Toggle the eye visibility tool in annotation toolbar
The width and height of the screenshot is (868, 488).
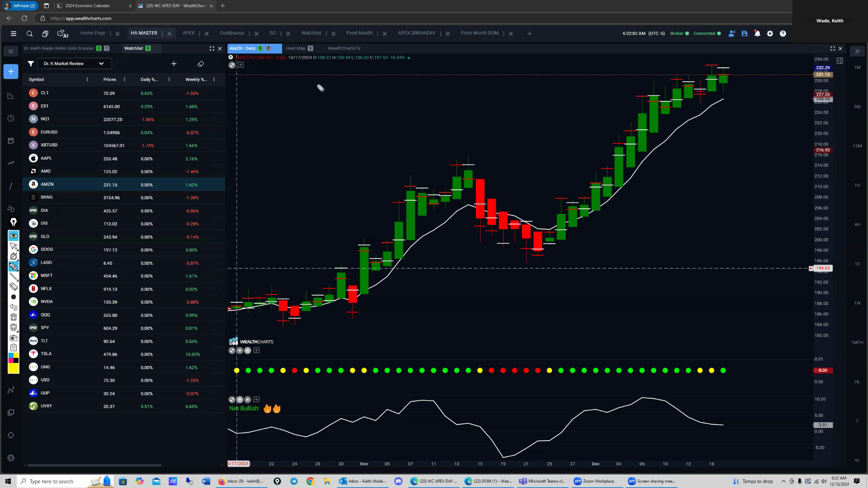14,235
